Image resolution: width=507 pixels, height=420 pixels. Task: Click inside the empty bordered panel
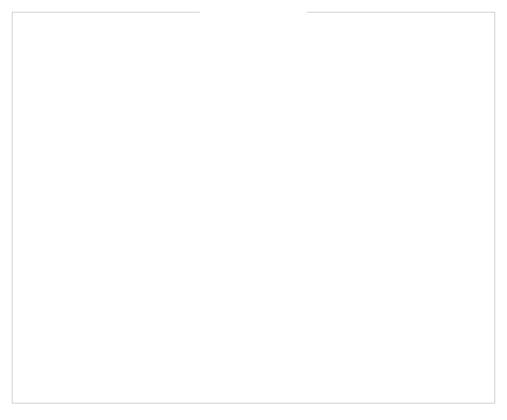(x=253, y=207)
